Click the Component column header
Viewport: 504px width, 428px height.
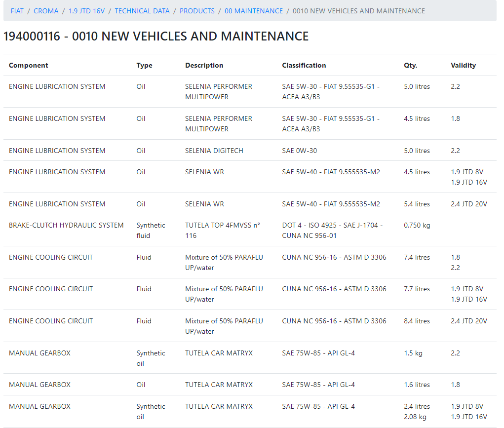(29, 65)
